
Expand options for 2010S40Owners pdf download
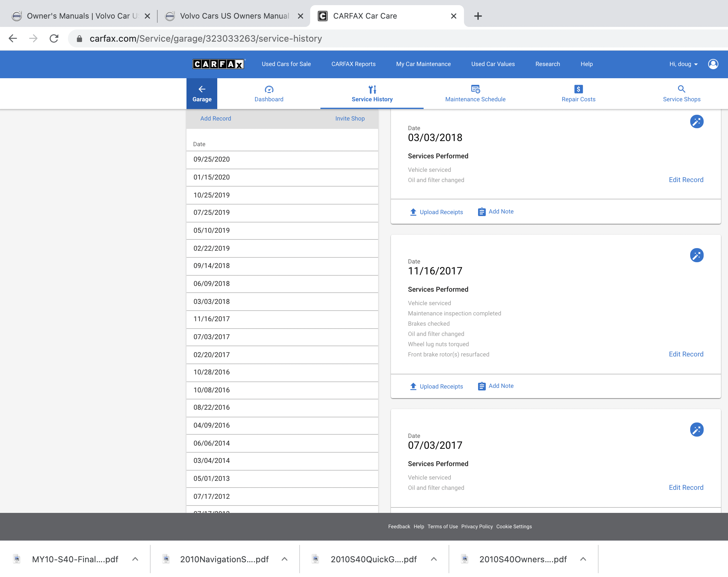pos(583,559)
